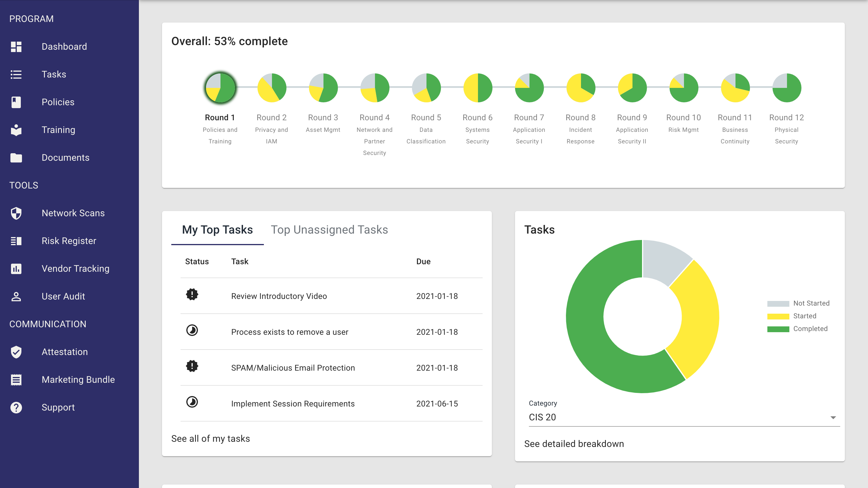This screenshot has height=488, width=868.
Task: Open Process exists to remove a user task
Action: (x=290, y=332)
